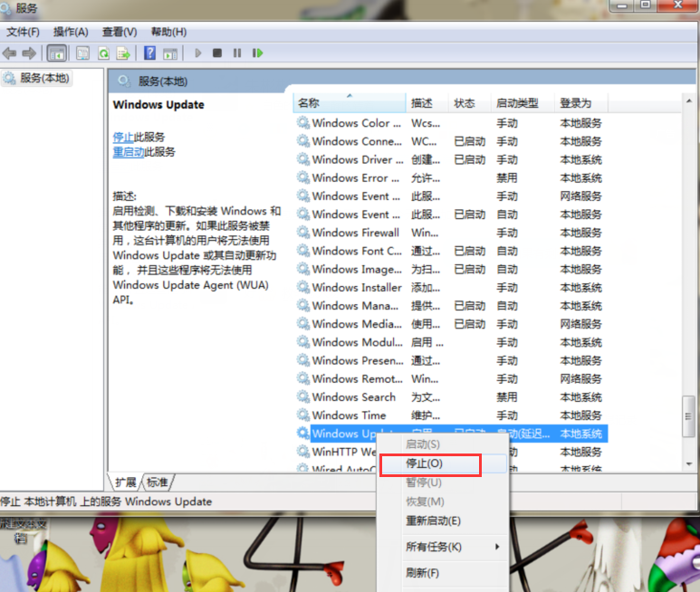
Task: Select the Windows Time service row
Action: pos(450,415)
